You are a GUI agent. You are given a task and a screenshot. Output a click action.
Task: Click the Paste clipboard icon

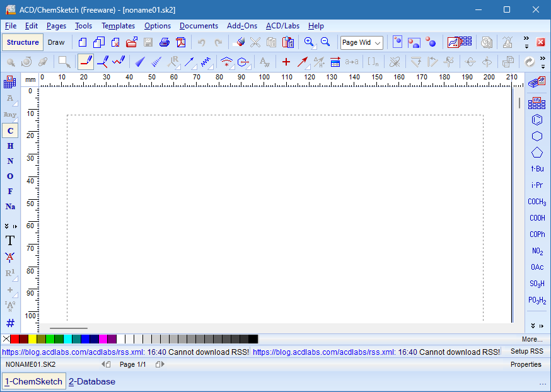coord(288,42)
